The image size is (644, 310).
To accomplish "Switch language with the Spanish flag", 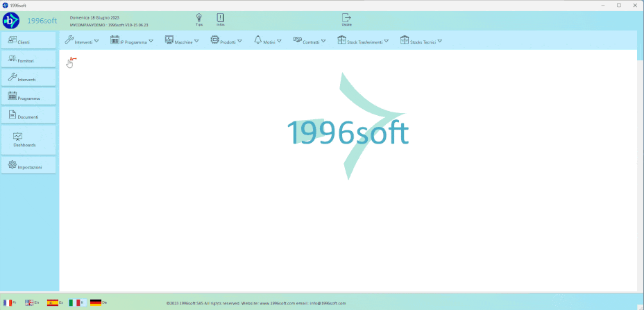I will tap(52, 302).
